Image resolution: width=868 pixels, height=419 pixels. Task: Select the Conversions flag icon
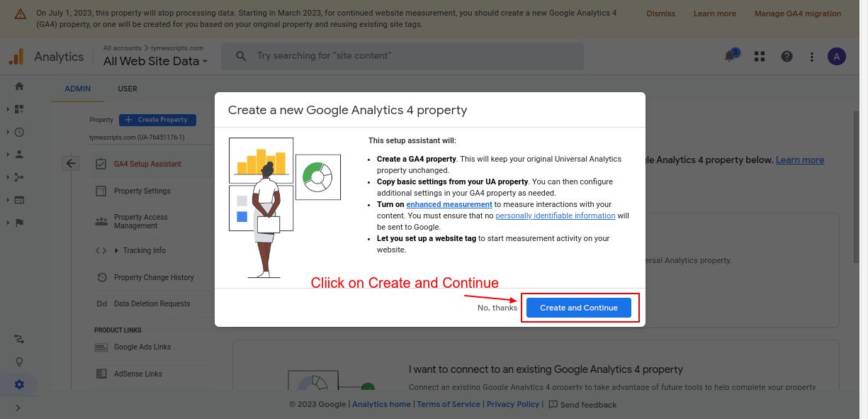click(19, 223)
